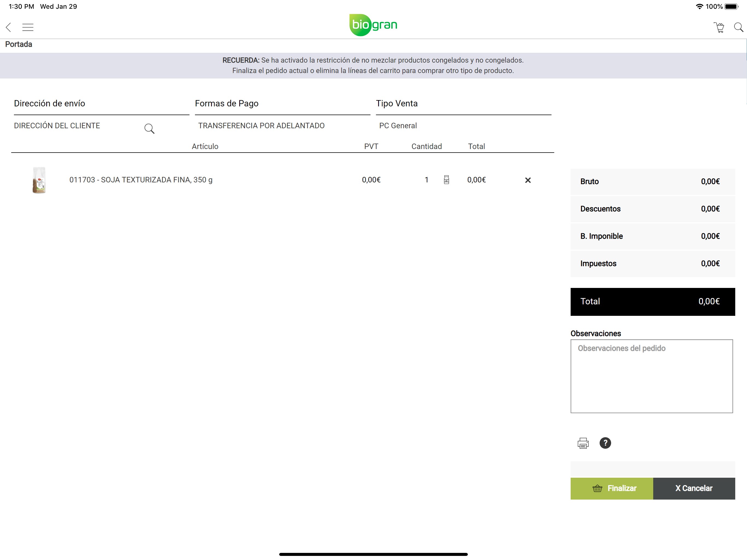Open the Transferencia por adelantado payment selector
The width and height of the screenshot is (747, 560).
[261, 126]
